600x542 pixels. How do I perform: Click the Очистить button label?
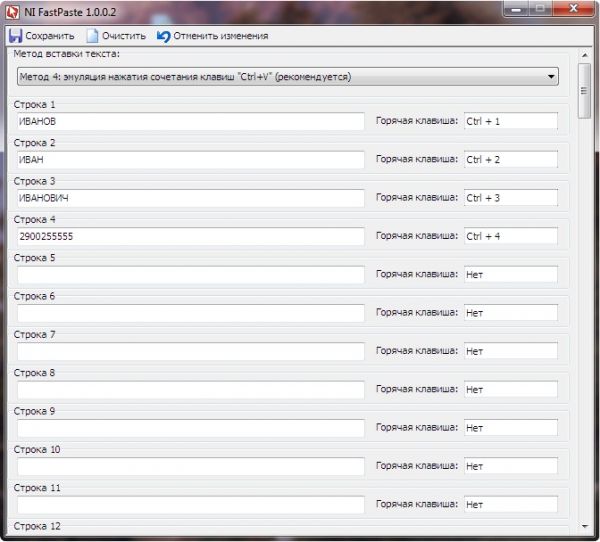124,36
